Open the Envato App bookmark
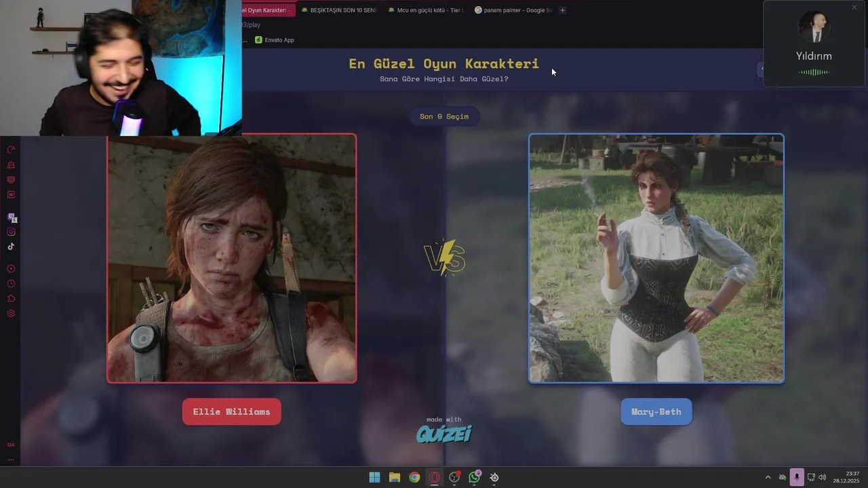Image resolution: width=868 pixels, height=488 pixels. coord(275,40)
